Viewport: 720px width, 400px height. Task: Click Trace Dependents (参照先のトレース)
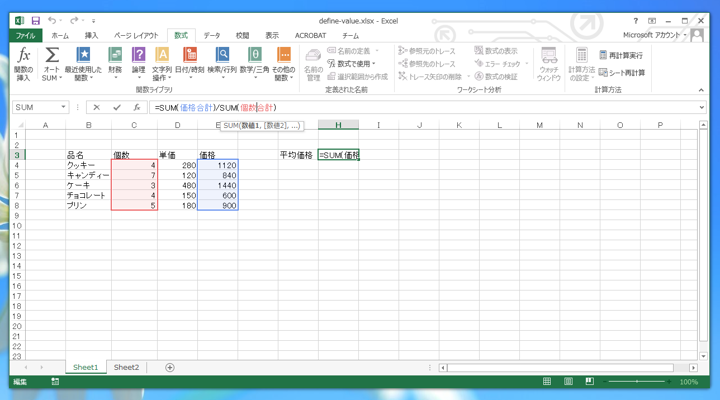[427, 64]
